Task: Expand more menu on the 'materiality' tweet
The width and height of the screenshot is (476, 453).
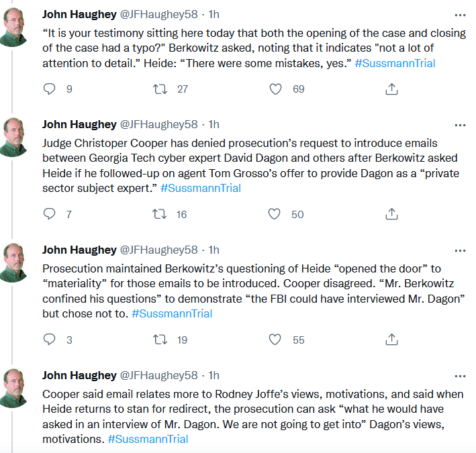Action: [459, 250]
